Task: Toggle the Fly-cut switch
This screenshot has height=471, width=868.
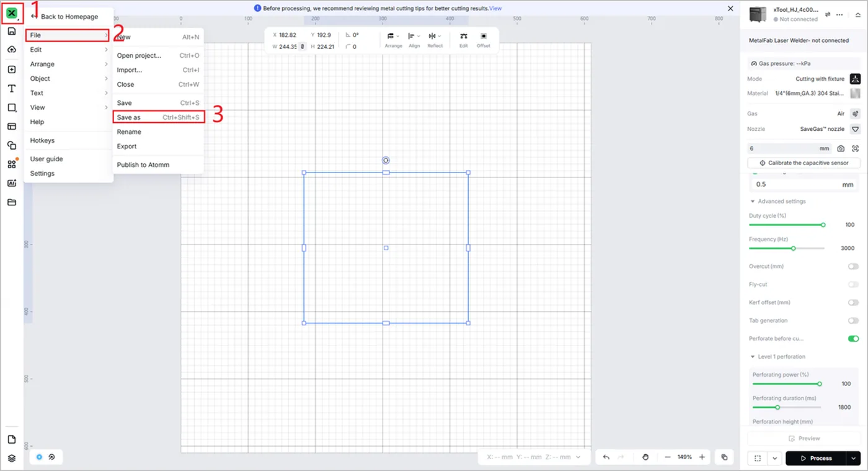Action: click(854, 284)
